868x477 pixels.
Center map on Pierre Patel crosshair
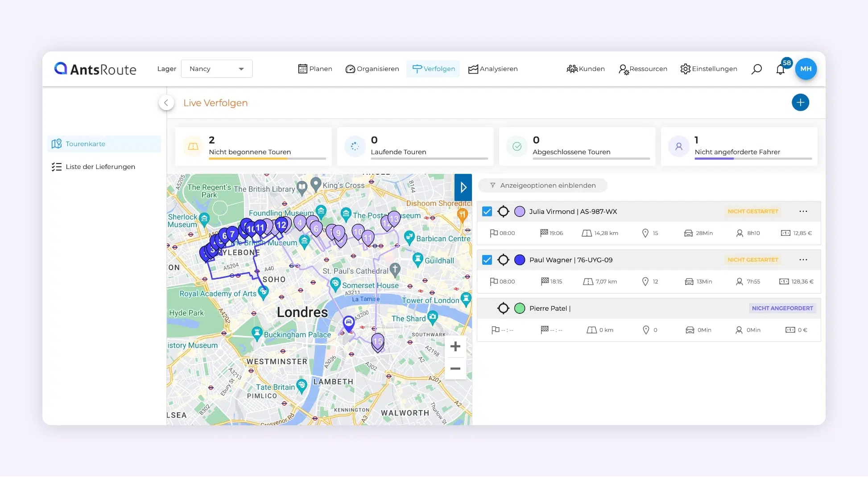pos(503,308)
